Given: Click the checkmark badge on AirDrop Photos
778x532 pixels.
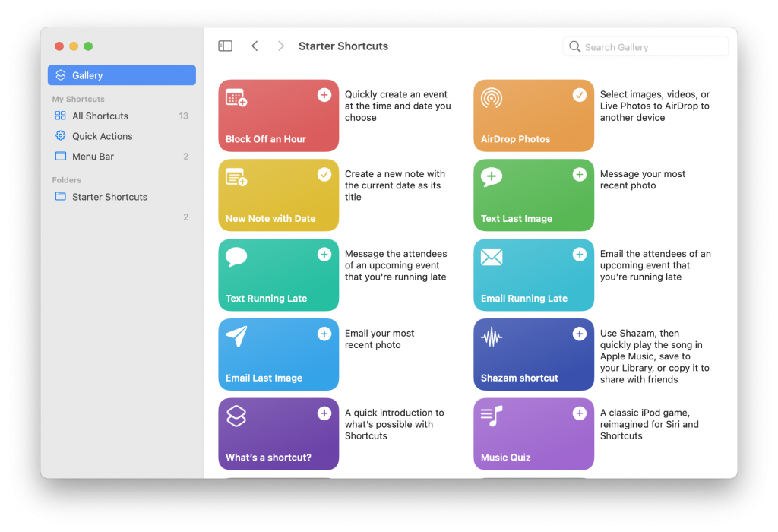Looking at the screenshot, I should pyautogui.click(x=580, y=94).
